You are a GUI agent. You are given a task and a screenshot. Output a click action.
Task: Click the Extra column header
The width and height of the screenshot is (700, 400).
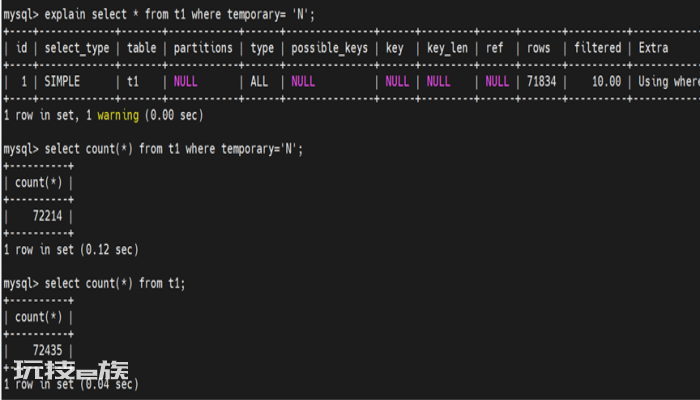tap(653, 48)
